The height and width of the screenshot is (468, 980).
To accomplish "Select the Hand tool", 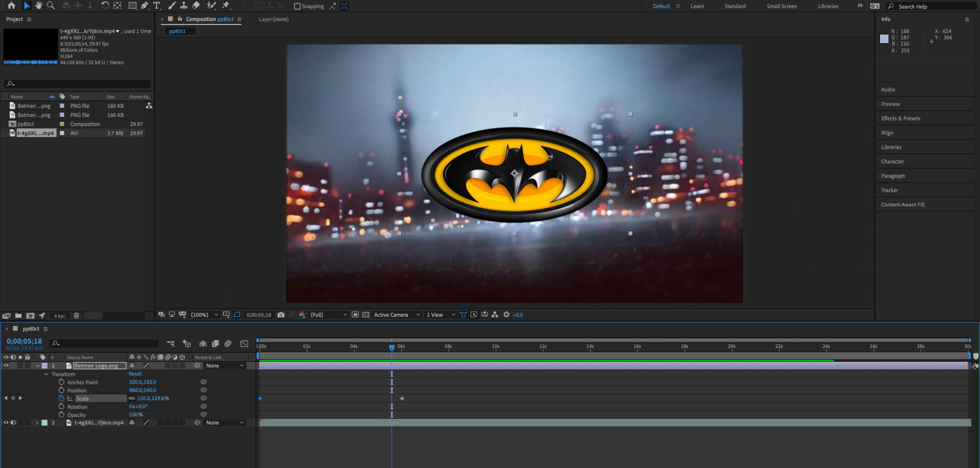I will pos(39,6).
